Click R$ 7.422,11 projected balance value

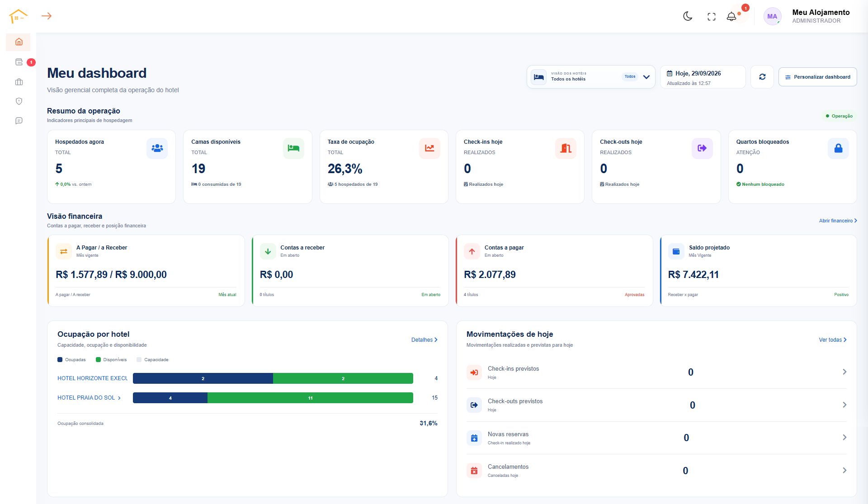(693, 275)
